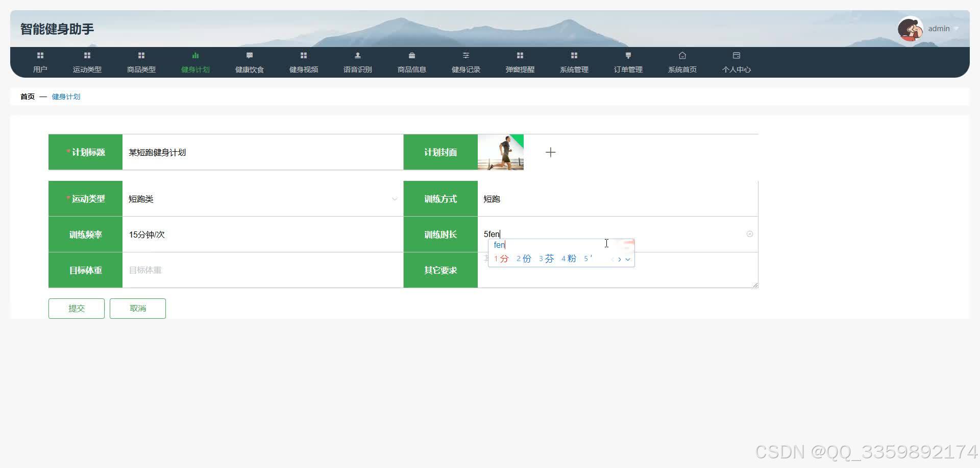The image size is (980, 468).
Task: Clear the 训练时长 field with its clear icon
Action: click(x=750, y=234)
